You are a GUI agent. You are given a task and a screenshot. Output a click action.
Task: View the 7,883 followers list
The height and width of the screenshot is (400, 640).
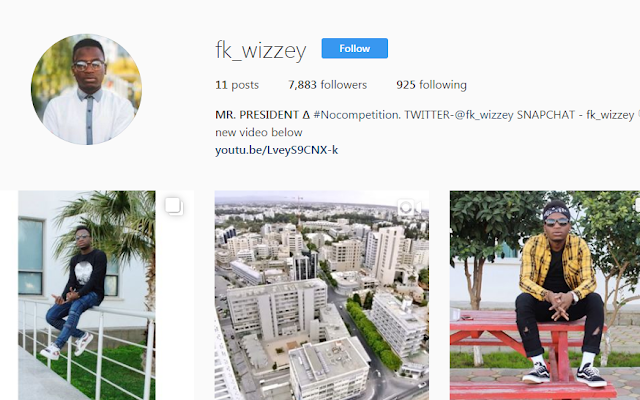point(327,85)
